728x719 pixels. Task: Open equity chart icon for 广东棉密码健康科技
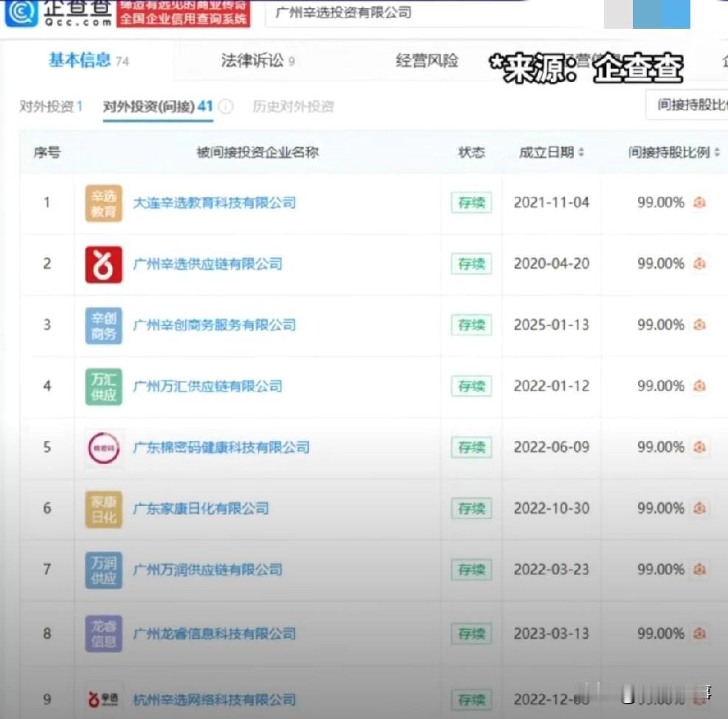point(700,447)
